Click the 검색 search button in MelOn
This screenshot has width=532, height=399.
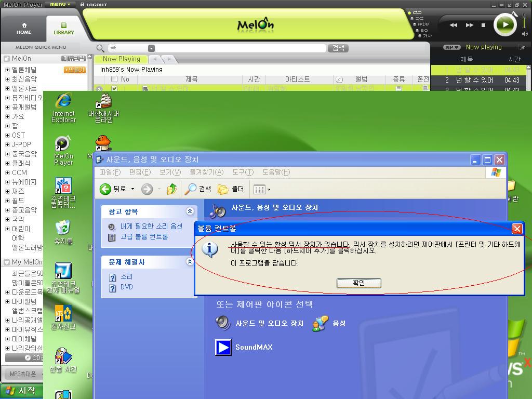(338, 48)
